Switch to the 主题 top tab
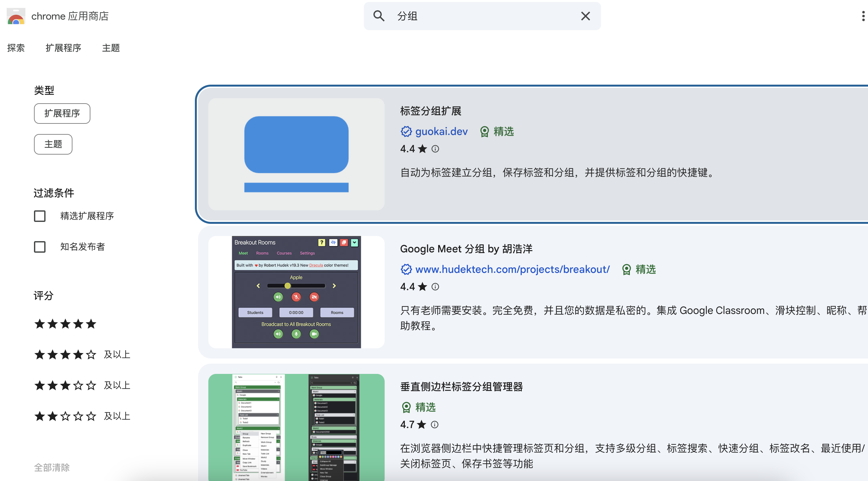The image size is (868, 481). point(111,48)
